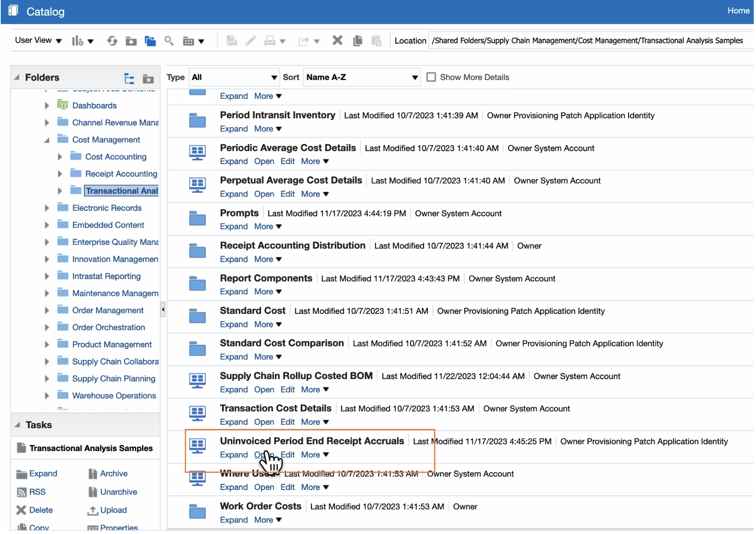
Task: Click the Catalog icon in the header
Action: [x=13, y=11]
